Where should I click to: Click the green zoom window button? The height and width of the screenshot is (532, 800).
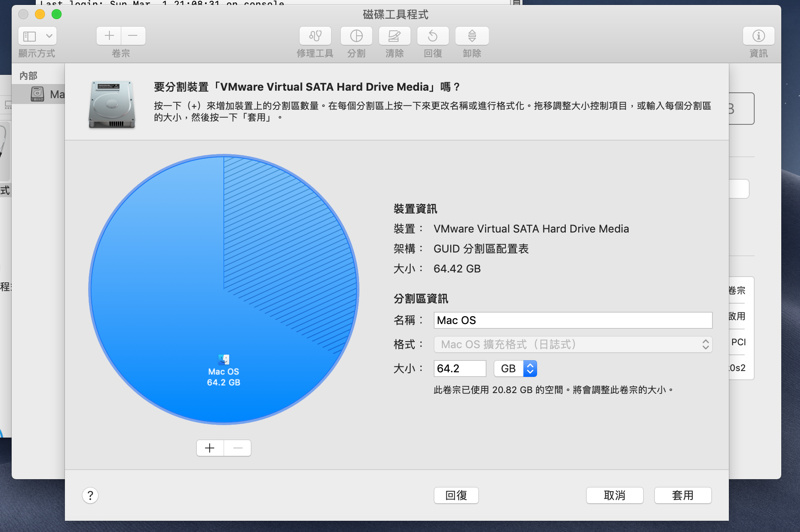[57, 14]
